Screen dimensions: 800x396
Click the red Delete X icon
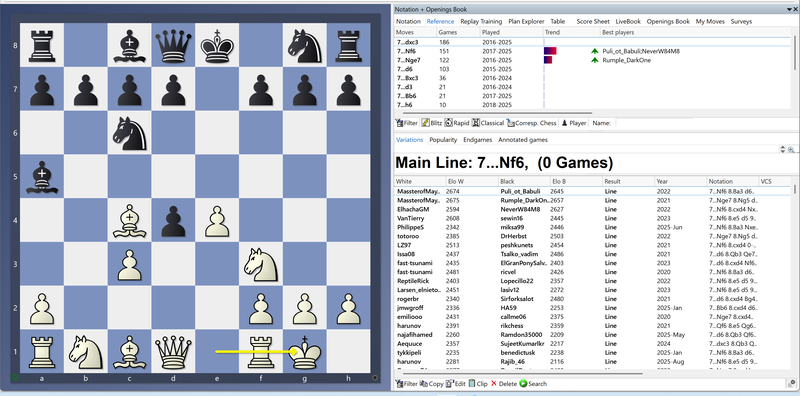[493, 384]
